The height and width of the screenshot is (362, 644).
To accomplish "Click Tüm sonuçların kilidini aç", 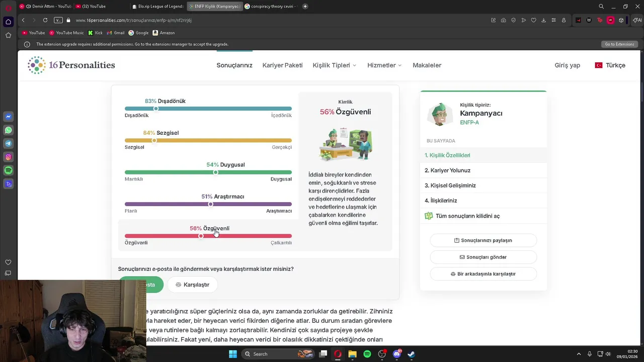I will [x=483, y=216].
